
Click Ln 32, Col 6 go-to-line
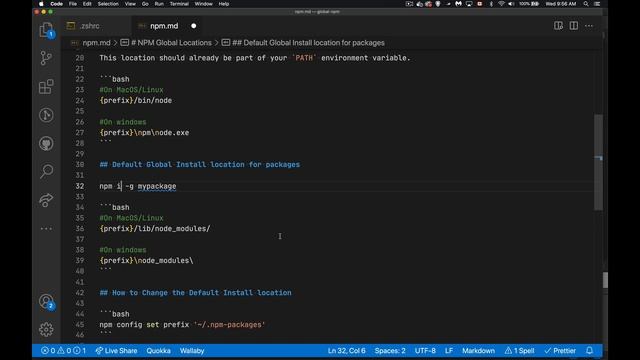pos(347,351)
